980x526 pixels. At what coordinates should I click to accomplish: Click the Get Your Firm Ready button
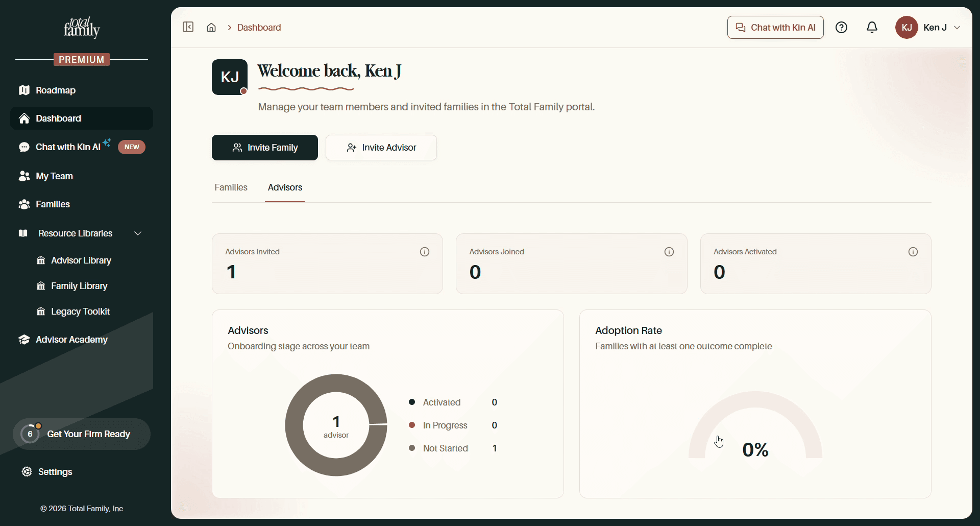point(82,434)
